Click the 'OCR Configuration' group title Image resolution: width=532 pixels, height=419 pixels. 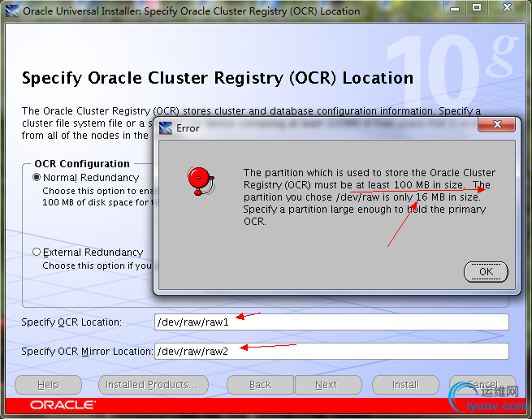coord(82,164)
